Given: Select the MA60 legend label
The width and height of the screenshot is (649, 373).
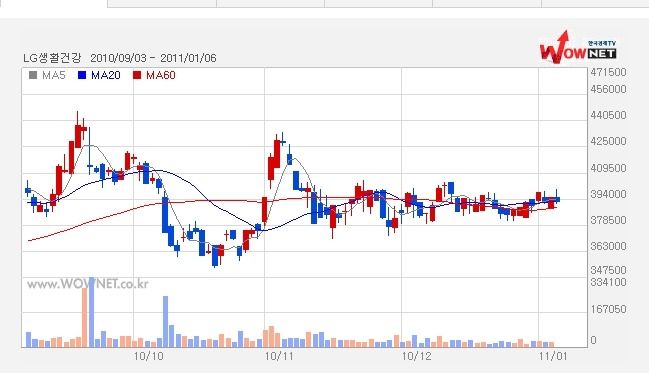Looking at the screenshot, I should point(161,75).
